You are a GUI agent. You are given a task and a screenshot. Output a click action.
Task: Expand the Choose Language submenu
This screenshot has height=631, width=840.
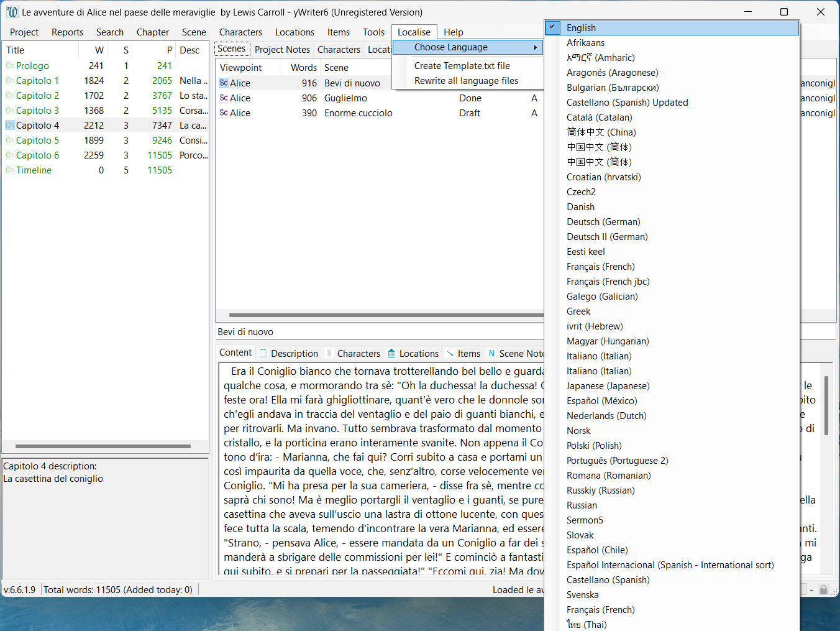pos(467,47)
